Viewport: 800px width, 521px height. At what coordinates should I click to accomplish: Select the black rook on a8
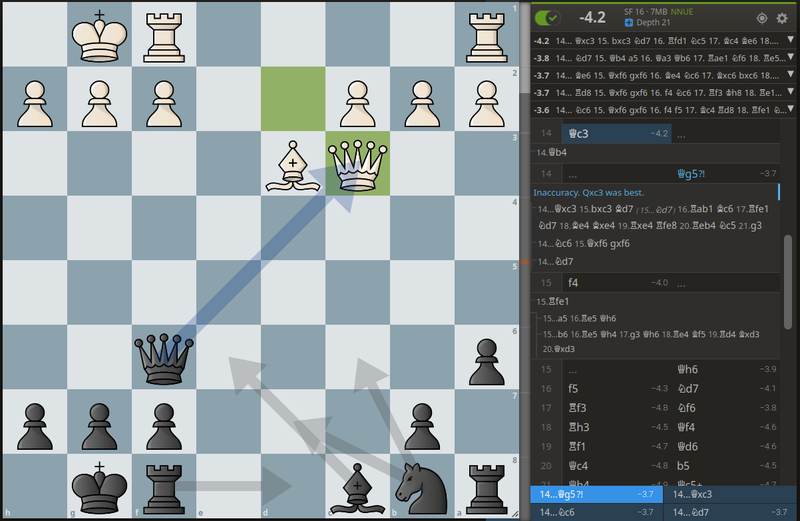[x=487, y=488]
